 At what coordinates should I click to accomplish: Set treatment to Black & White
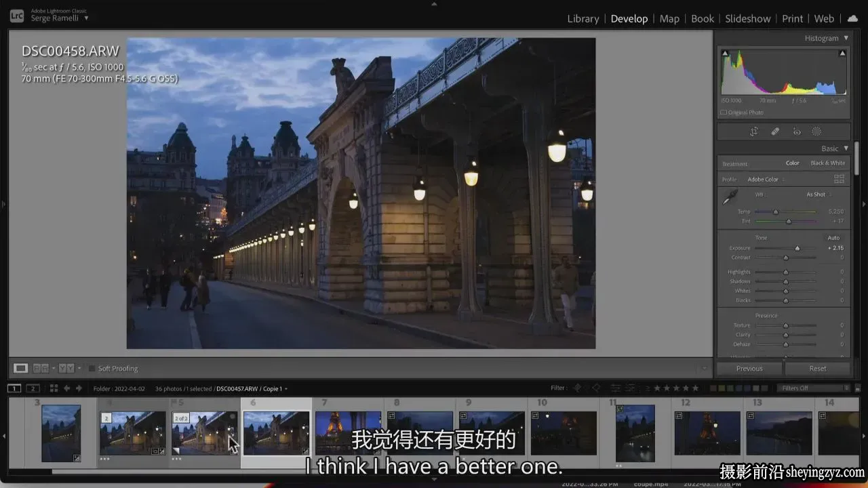click(828, 163)
